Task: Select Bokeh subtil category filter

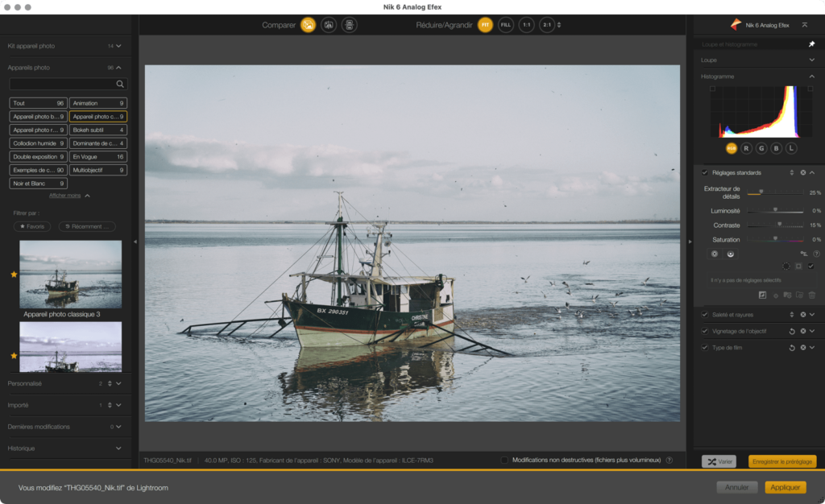Action: click(x=97, y=130)
